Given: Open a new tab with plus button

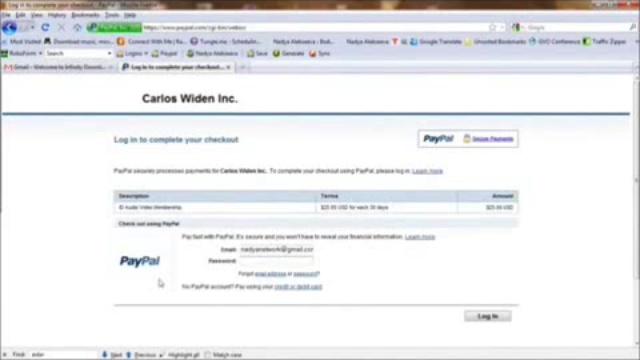Looking at the screenshot, I should click(x=242, y=67).
